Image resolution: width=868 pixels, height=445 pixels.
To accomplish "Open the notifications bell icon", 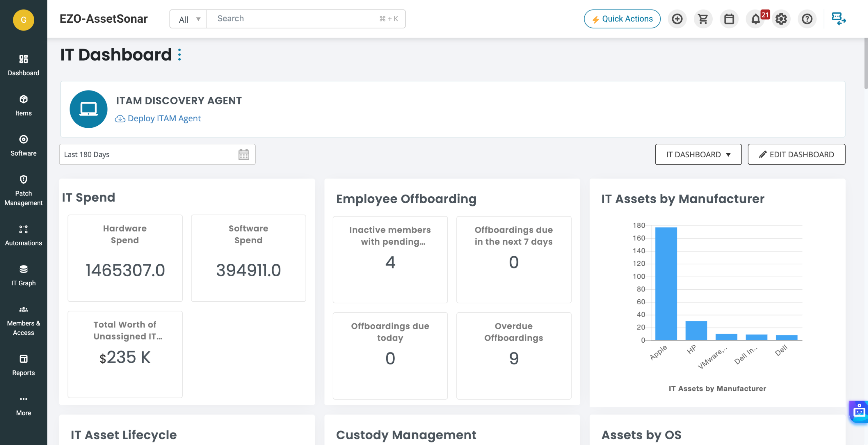I will [755, 19].
